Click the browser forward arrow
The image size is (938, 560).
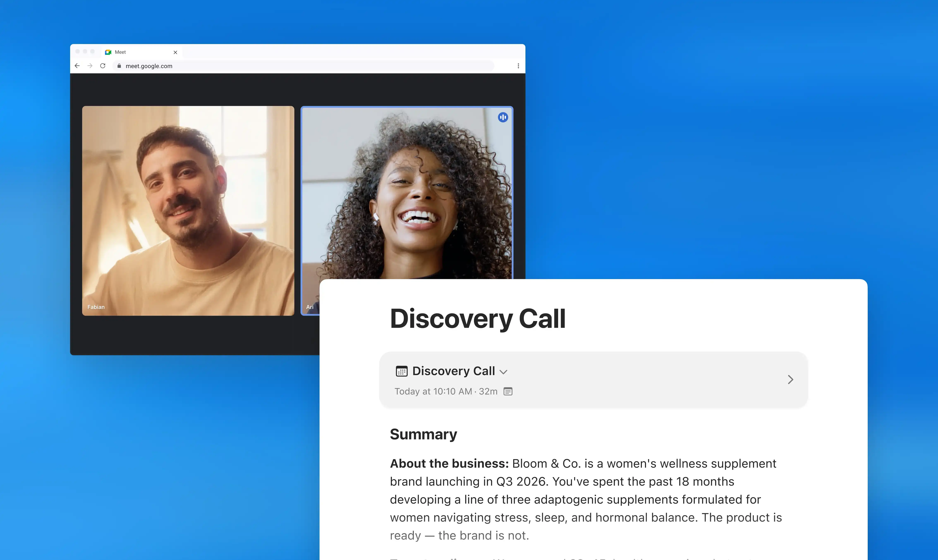(90, 66)
